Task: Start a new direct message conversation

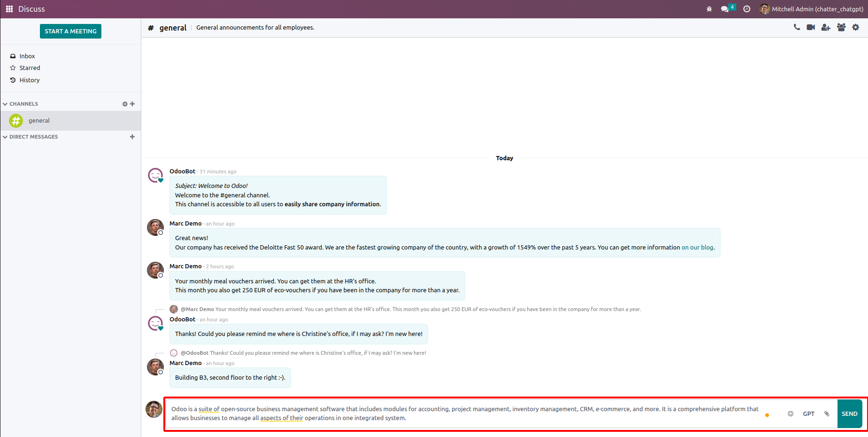Action: (132, 137)
